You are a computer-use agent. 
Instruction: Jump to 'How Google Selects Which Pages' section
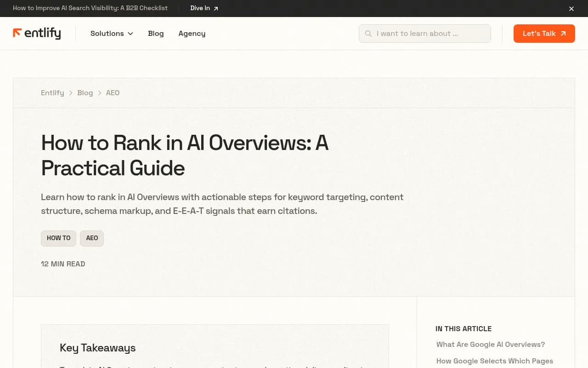pos(495,361)
